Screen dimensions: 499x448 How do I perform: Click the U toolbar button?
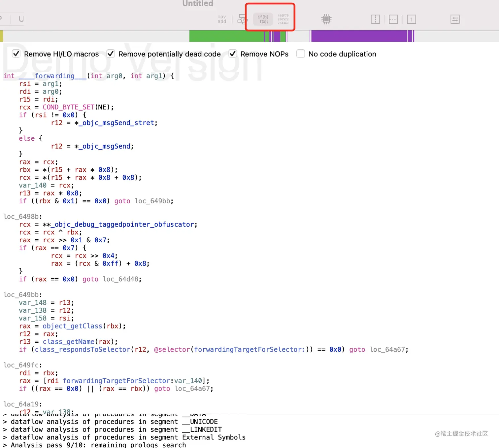pos(21,19)
